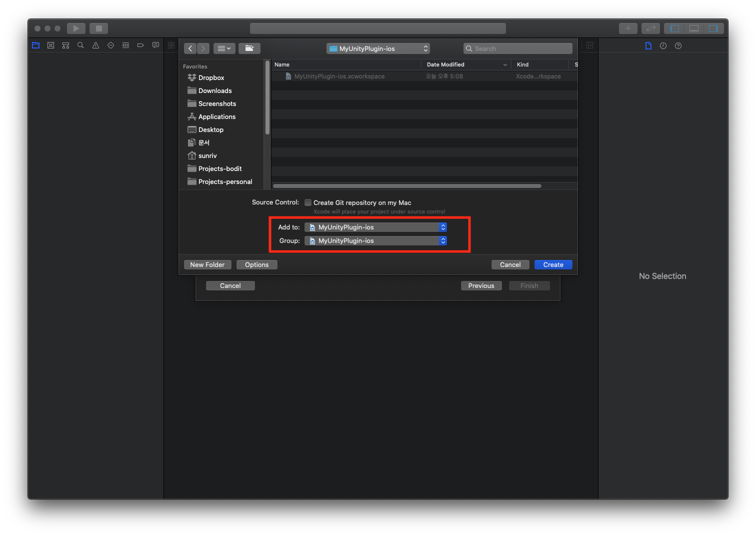Click the Create button

point(553,265)
